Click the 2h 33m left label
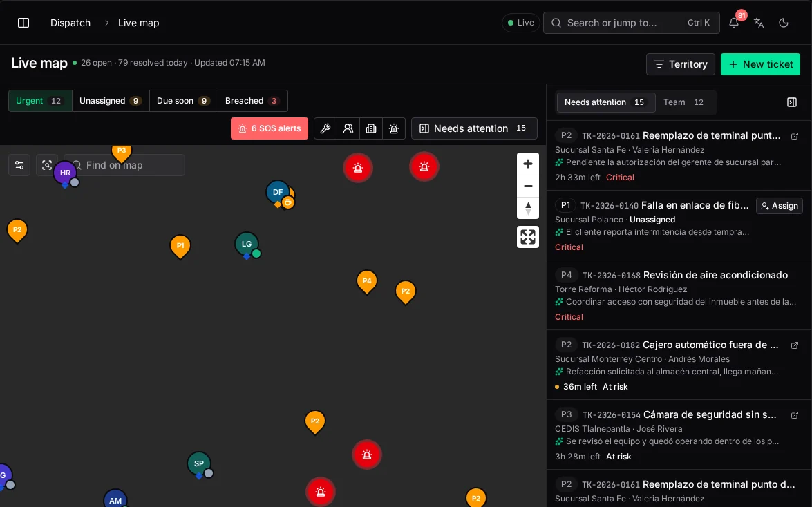The width and height of the screenshot is (812, 507). 578,178
